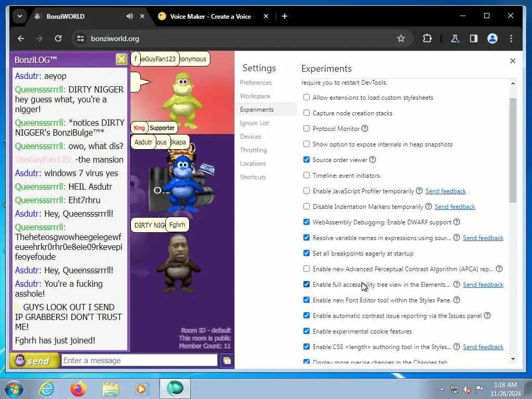Open Windows Media Player from taskbar

(142, 389)
